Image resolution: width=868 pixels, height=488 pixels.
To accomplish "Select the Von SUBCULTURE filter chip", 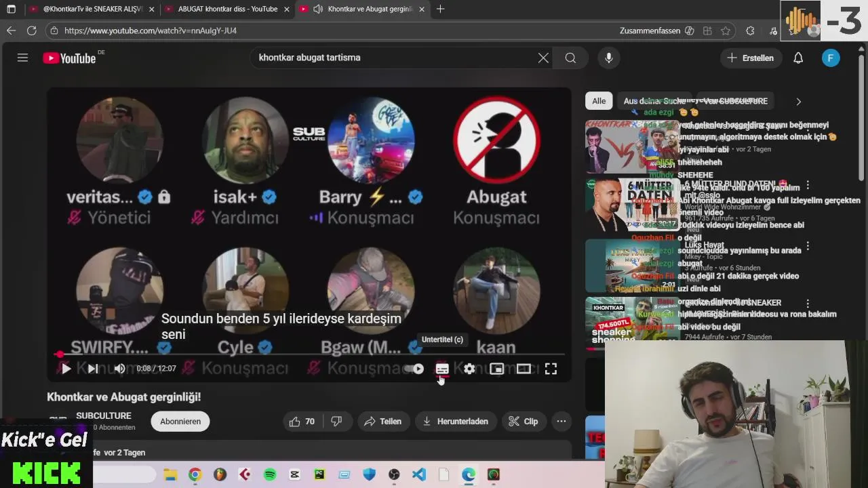I will [735, 101].
